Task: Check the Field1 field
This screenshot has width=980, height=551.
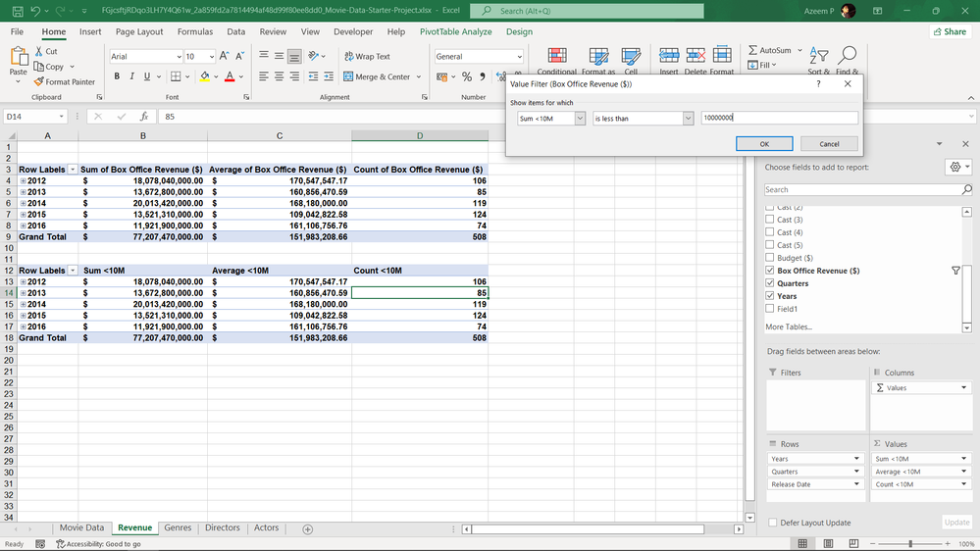Action: (x=770, y=309)
